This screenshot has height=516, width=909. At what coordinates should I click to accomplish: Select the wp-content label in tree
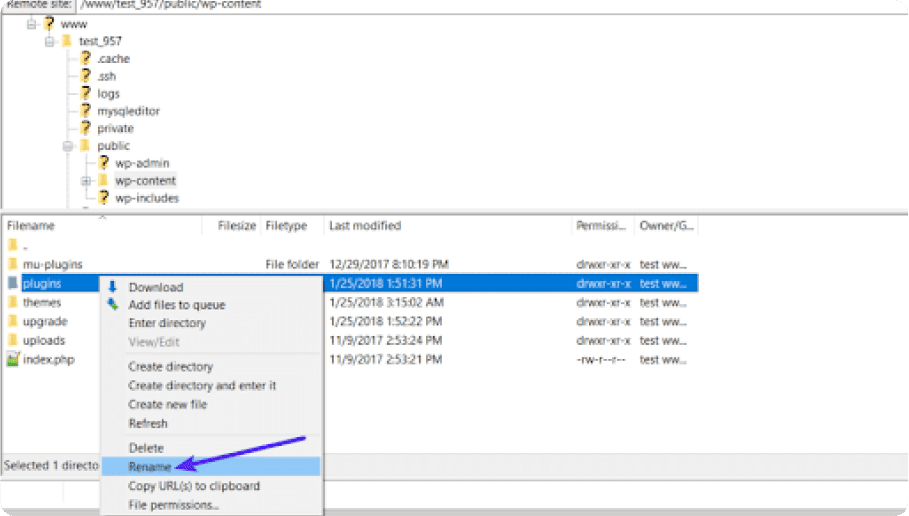coord(145,181)
